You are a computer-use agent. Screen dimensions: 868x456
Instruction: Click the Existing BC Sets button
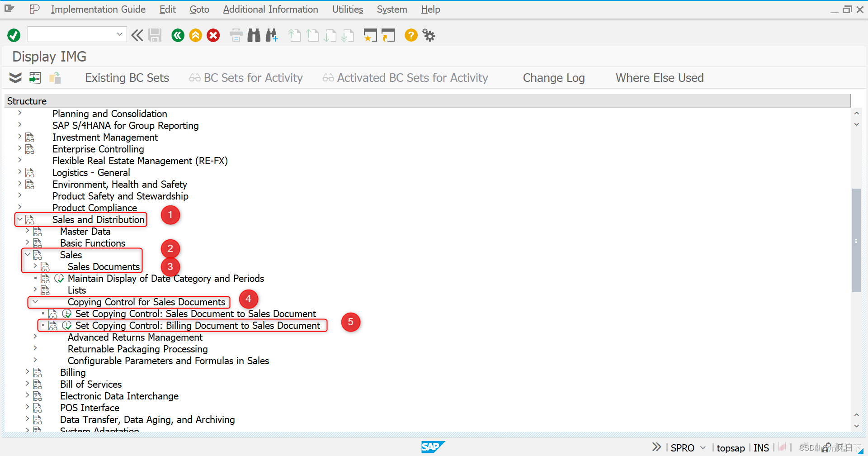pyautogui.click(x=127, y=78)
